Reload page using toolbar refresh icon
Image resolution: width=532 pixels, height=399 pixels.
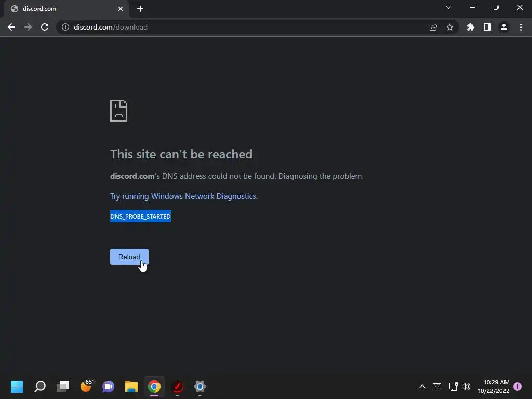[45, 27]
